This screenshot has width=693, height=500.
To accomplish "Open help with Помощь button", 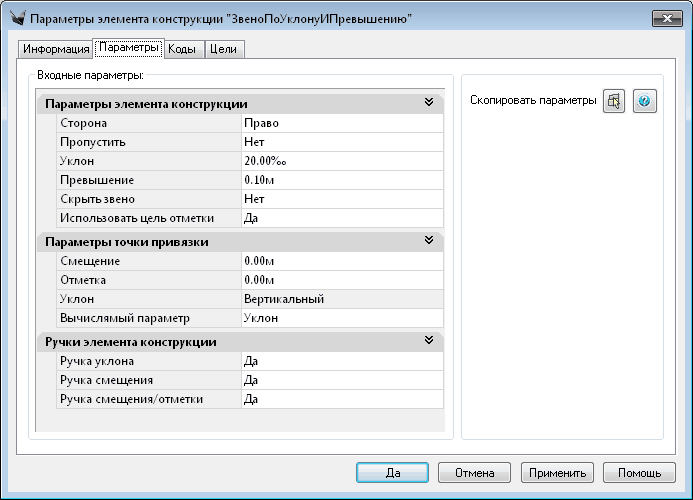I will (x=632, y=472).
